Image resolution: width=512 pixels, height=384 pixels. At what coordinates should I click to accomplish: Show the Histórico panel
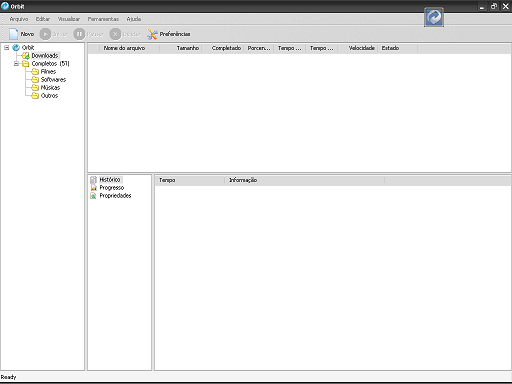(110, 180)
